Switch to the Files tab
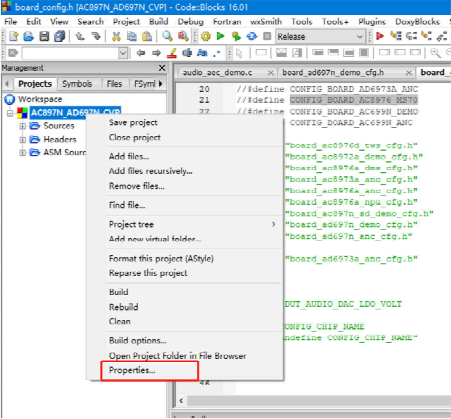Viewport: 451px width, 419px height. point(114,84)
